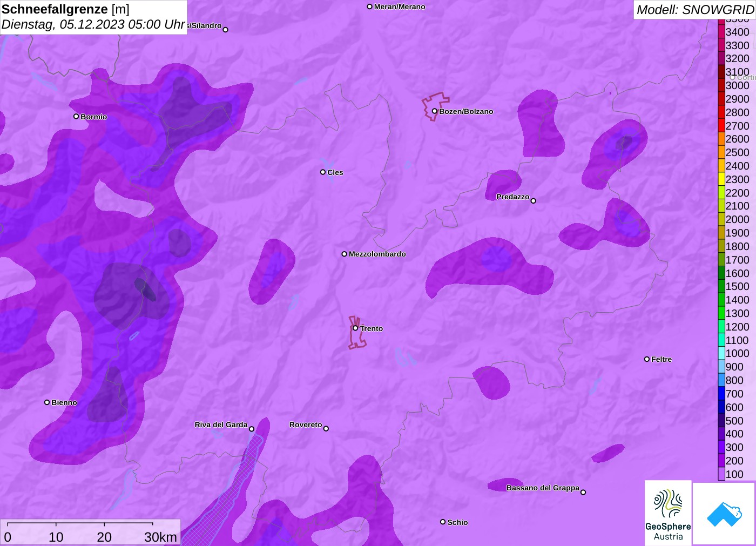Click the '30km' scale bar label
The height and width of the screenshot is (546, 756).
click(160, 537)
